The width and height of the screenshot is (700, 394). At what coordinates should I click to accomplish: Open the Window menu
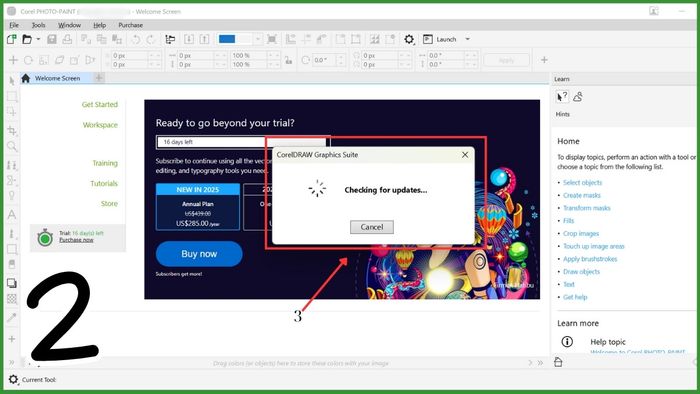tap(69, 25)
